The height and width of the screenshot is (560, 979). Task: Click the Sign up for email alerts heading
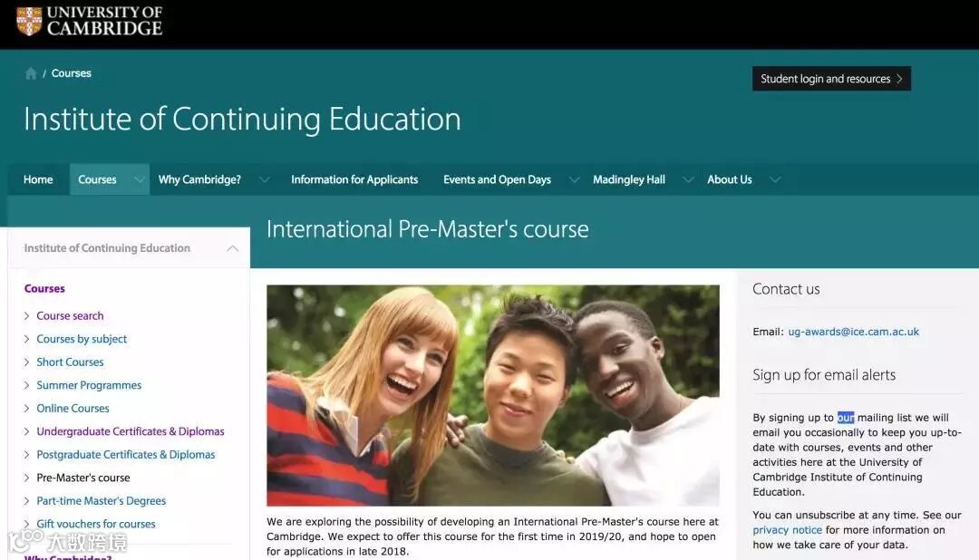click(x=824, y=374)
